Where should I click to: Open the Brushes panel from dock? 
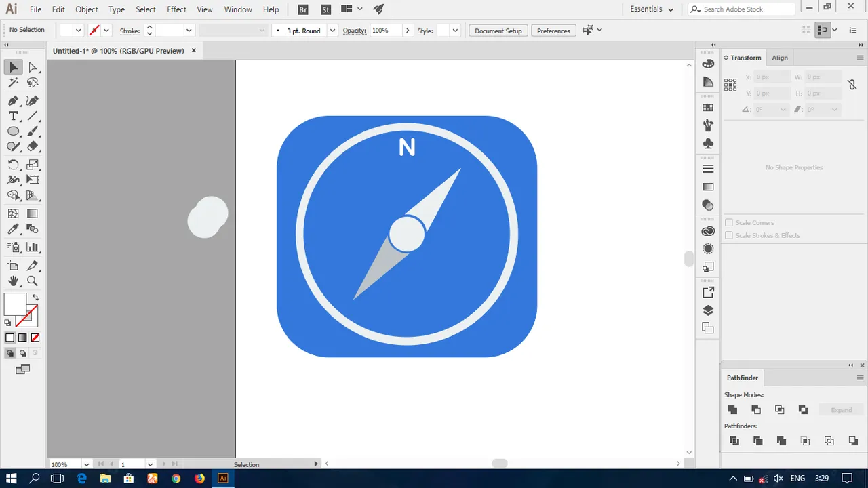708,125
